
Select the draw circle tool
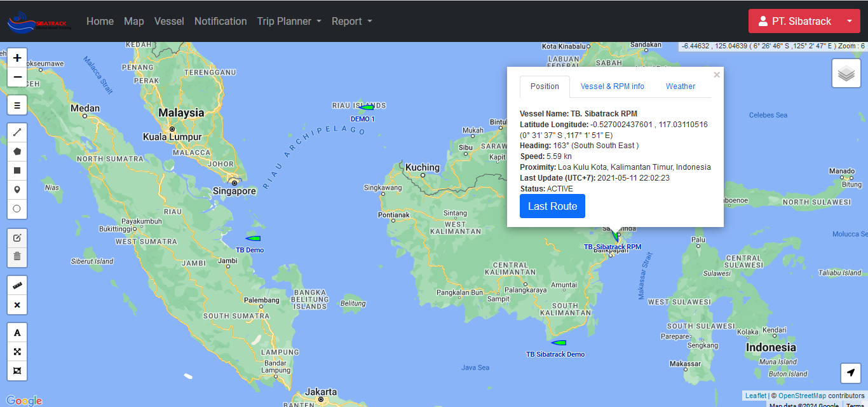point(17,209)
